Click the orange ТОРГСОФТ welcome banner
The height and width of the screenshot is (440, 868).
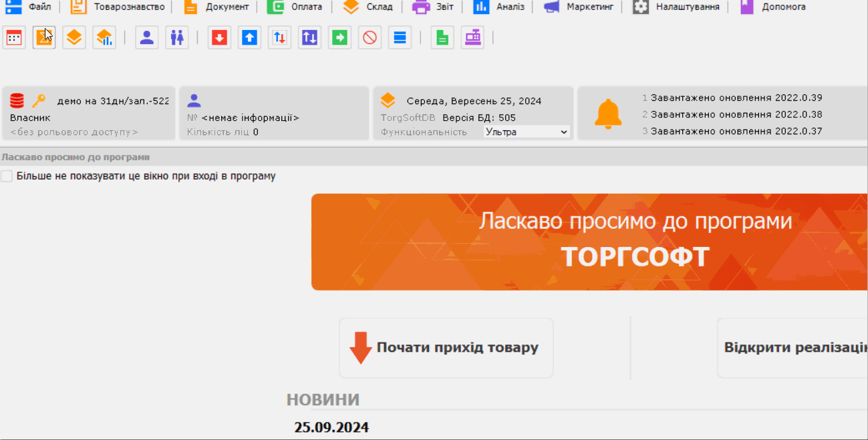[x=589, y=242]
